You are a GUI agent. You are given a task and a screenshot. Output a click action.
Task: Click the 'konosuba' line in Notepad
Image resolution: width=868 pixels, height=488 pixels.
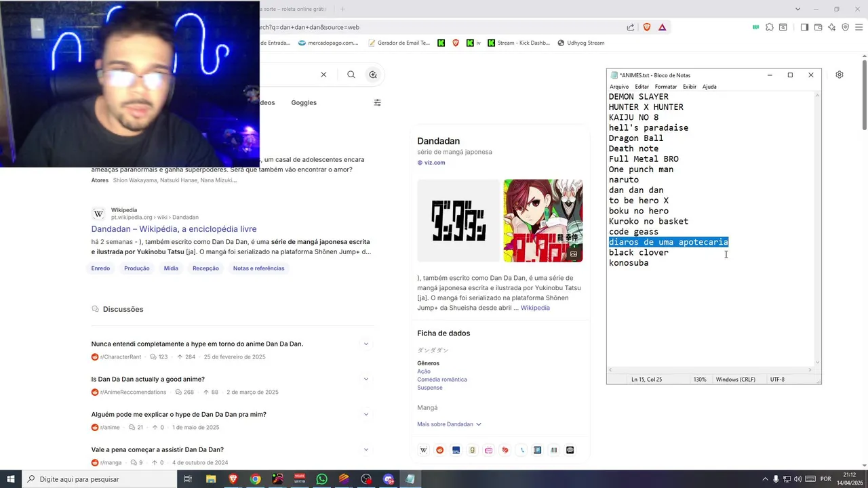click(x=629, y=263)
